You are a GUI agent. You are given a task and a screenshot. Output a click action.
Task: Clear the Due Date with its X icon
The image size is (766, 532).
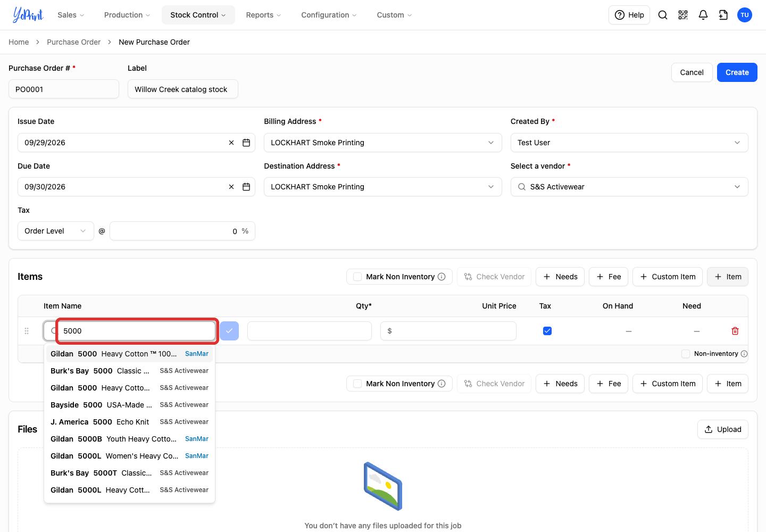[231, 187]
